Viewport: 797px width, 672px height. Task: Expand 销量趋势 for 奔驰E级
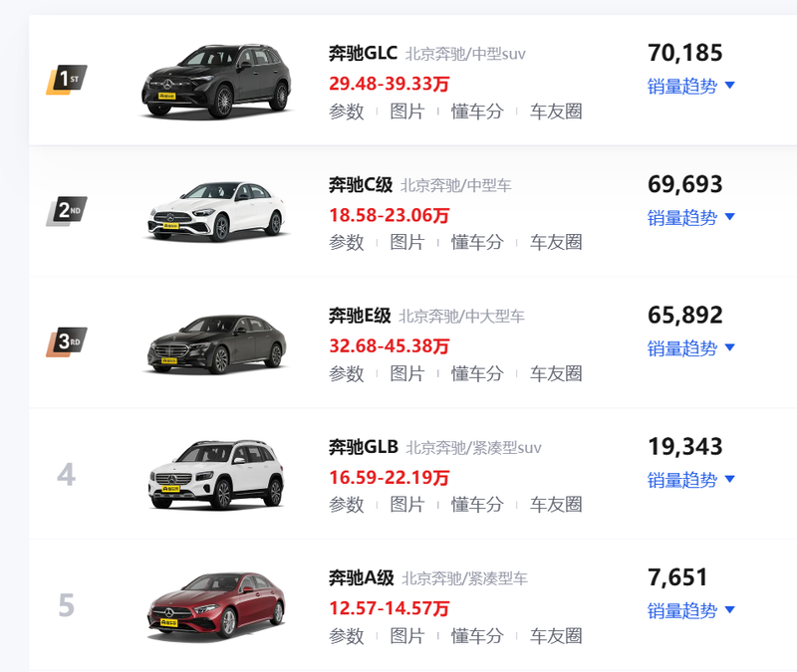click(x=690, y=348)
